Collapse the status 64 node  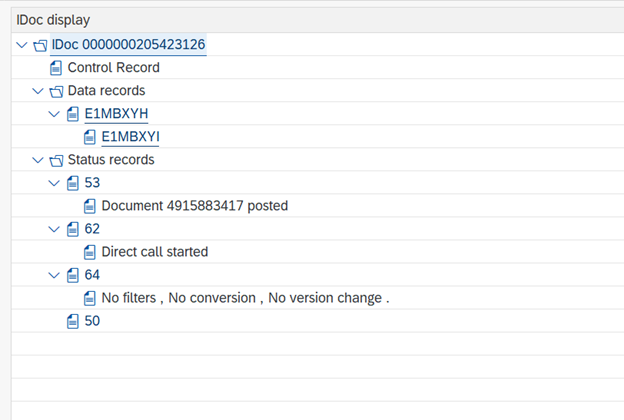click(x=54, y=275)
